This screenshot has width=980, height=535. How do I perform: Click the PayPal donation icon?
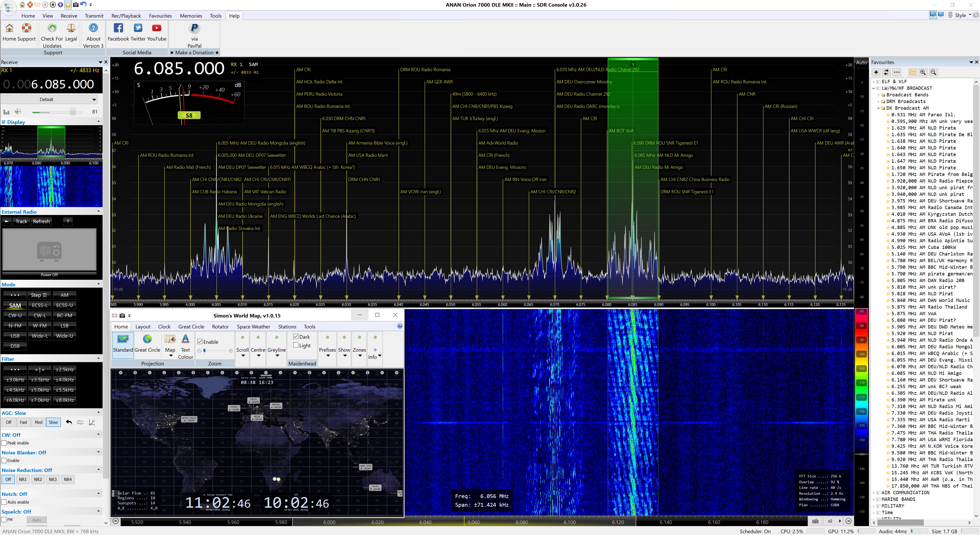[x=194, y=29]
